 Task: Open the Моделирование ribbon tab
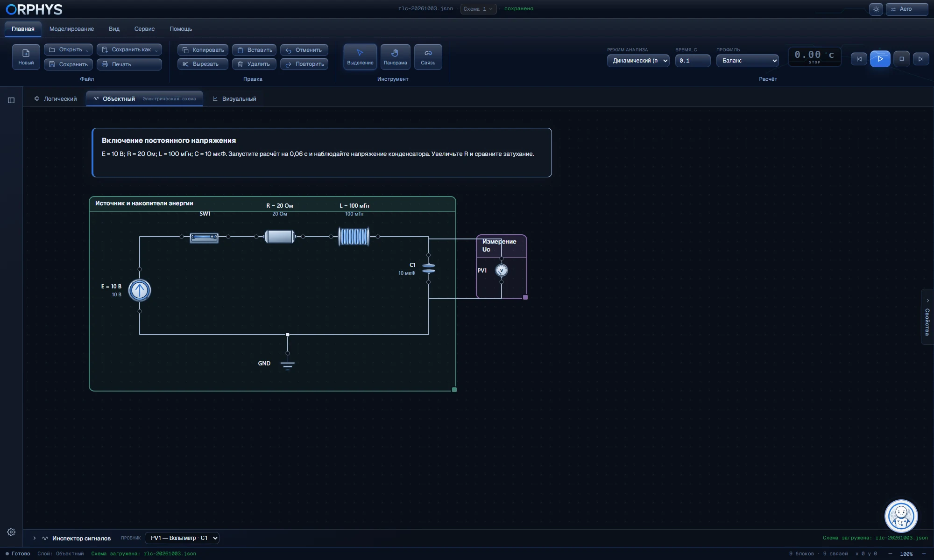(71, 29)
